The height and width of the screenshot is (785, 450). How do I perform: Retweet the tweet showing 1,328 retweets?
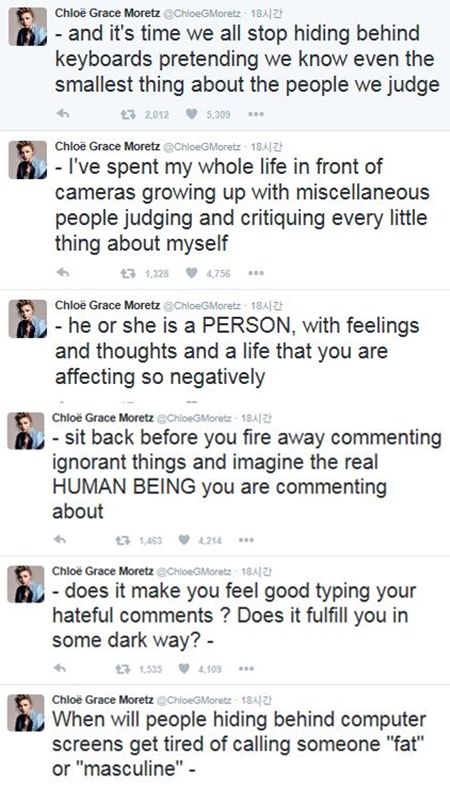pos(128,273)
